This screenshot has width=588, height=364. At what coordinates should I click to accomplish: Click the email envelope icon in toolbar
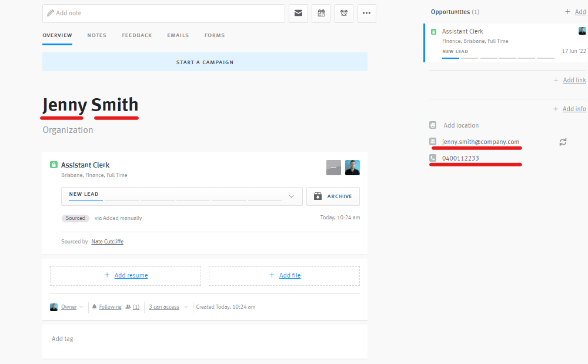pos(298,13)
